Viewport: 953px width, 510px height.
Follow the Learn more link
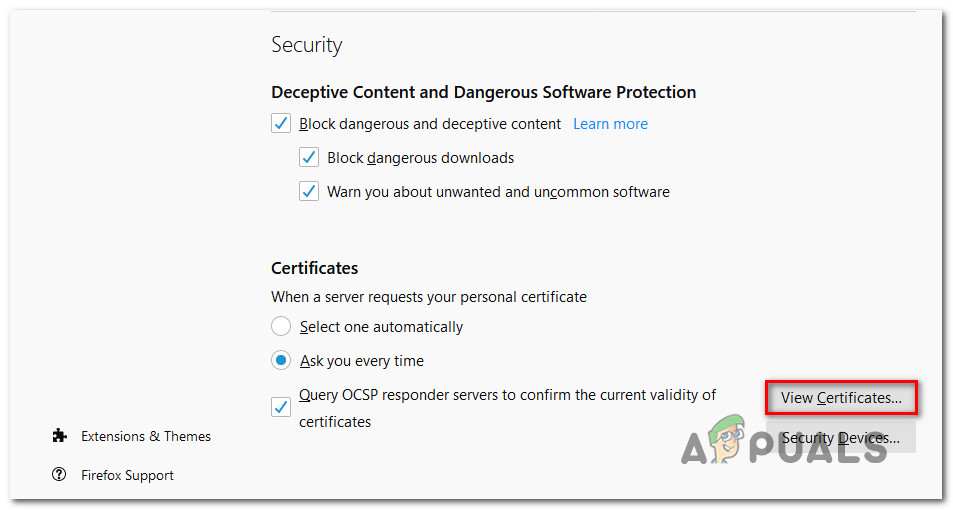click(610, 124)
